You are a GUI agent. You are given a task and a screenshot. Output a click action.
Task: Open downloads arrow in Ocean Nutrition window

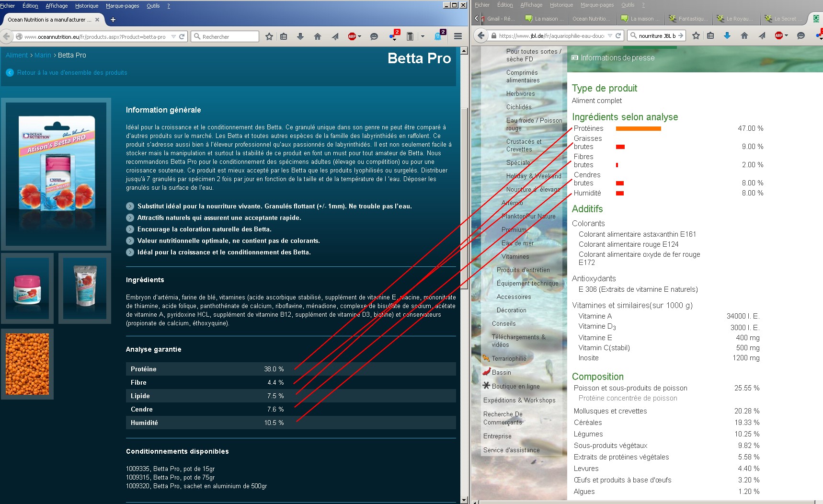(x=300, y=36)
